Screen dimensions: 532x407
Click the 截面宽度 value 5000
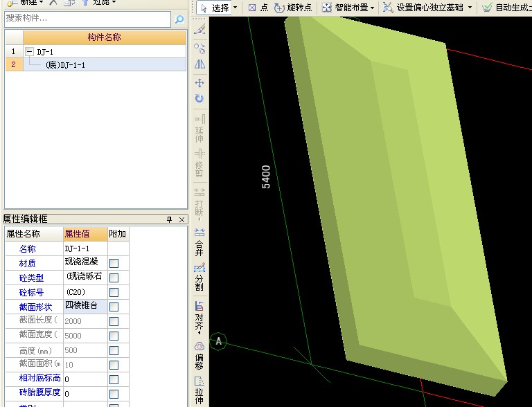[x=85, y=336]
